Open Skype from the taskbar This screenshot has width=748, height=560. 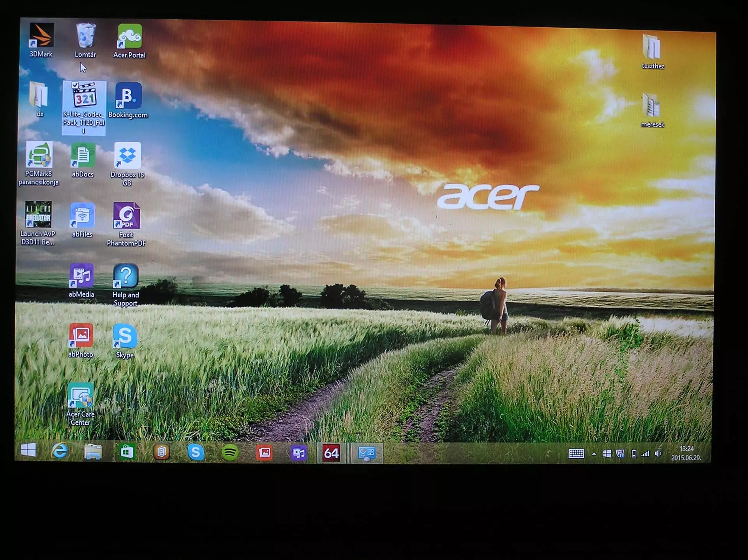click(x=196, y=452)
